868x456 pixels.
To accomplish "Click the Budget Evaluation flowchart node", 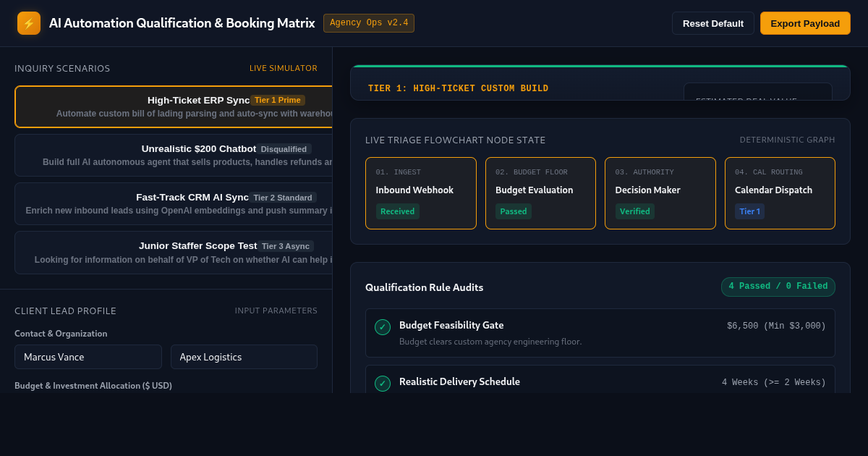I will (540, 193).
